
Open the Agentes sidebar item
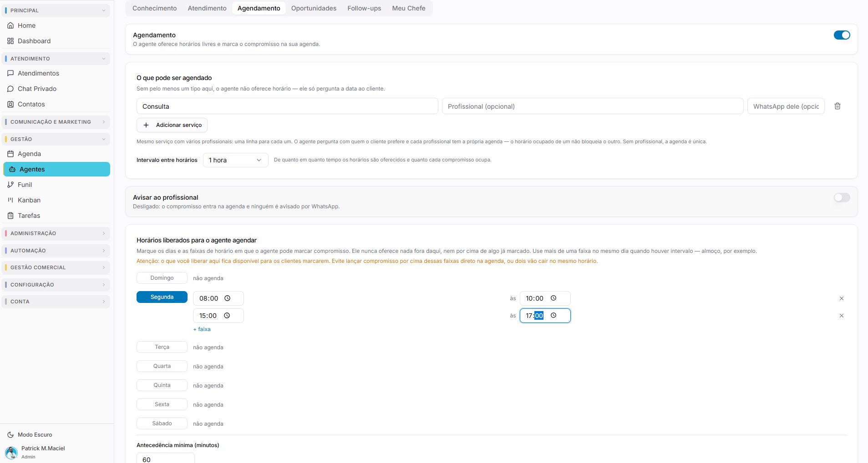(56, 169)
